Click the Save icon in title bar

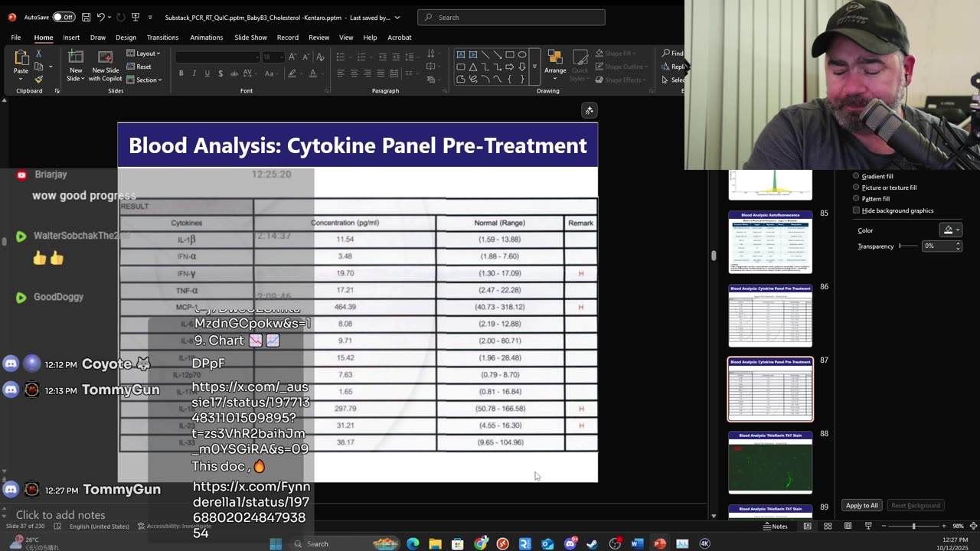coord(86,17)
